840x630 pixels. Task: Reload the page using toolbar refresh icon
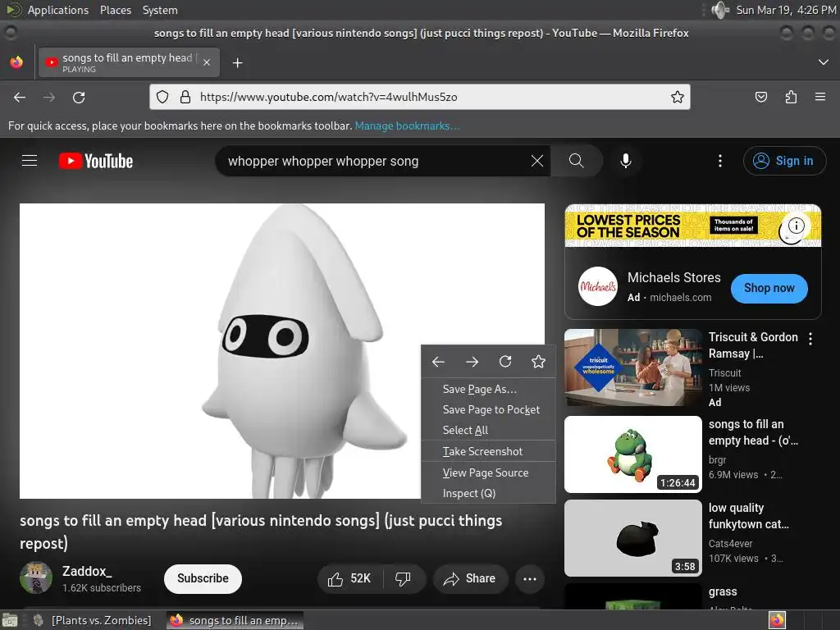[79, 98]
